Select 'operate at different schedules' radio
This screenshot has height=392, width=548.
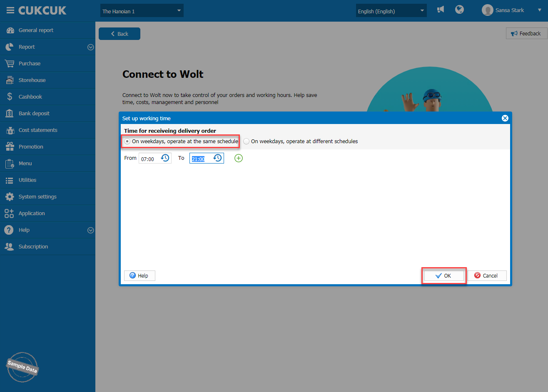click(x=247, y=141)
